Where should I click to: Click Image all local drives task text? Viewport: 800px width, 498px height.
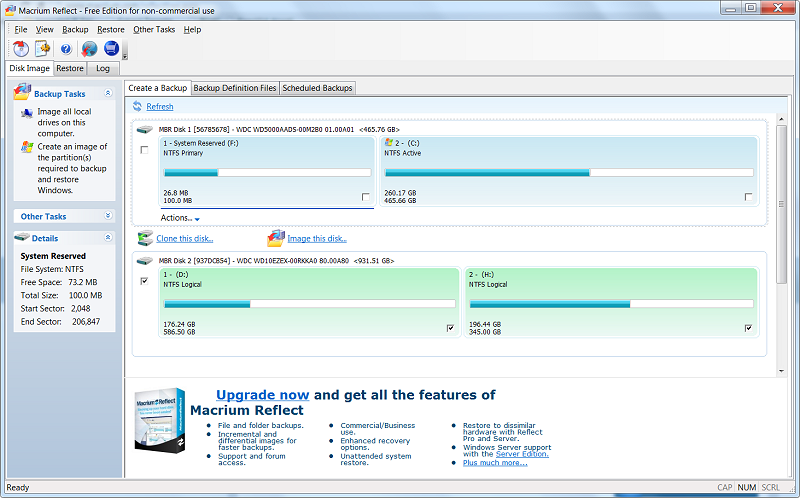[x=64, y=122]
